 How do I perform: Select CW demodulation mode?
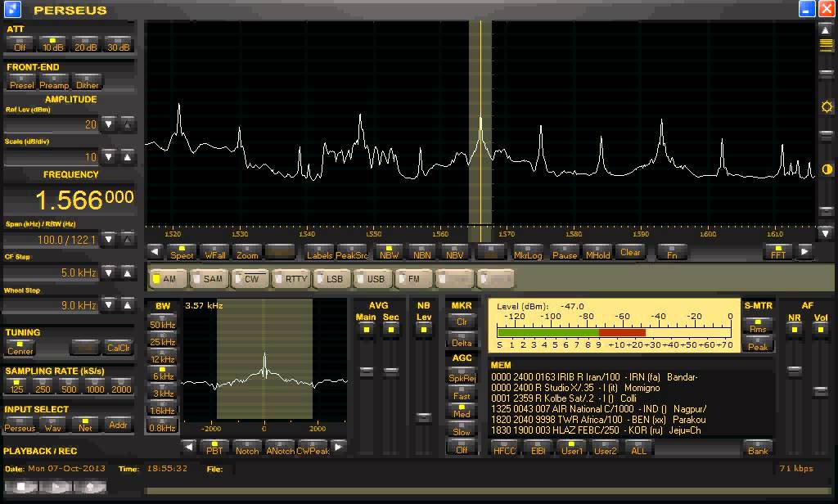(250, 278)
